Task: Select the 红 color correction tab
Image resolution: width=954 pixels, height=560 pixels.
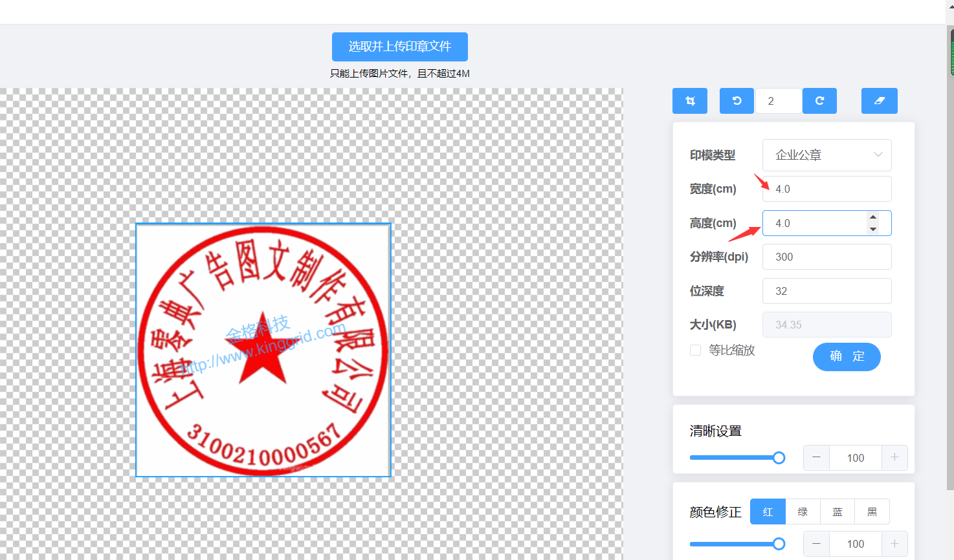Action: coord(768,512)
